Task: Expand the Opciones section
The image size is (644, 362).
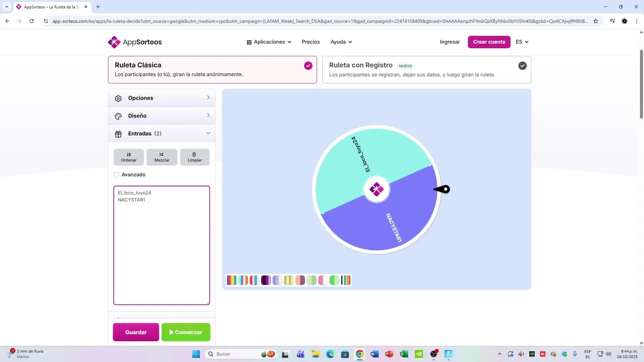Action: 162,98
